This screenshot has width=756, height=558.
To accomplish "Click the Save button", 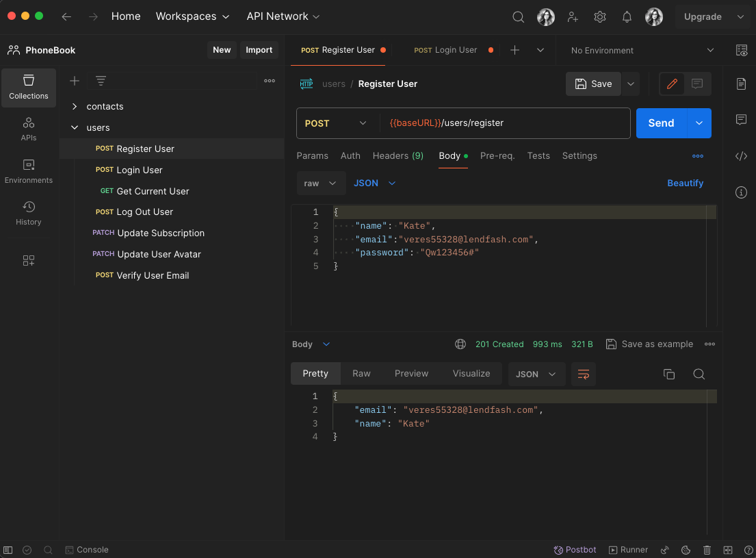I will tap(594, 84).
